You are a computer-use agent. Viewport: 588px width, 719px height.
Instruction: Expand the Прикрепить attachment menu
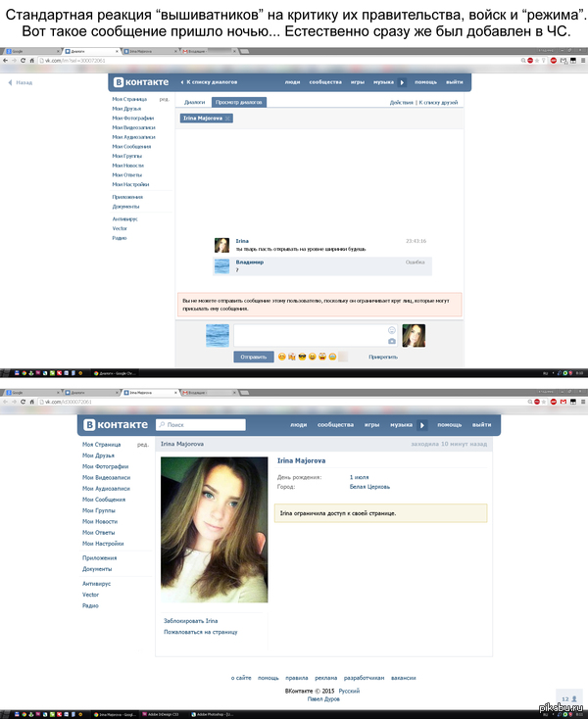tap(382, 358)
